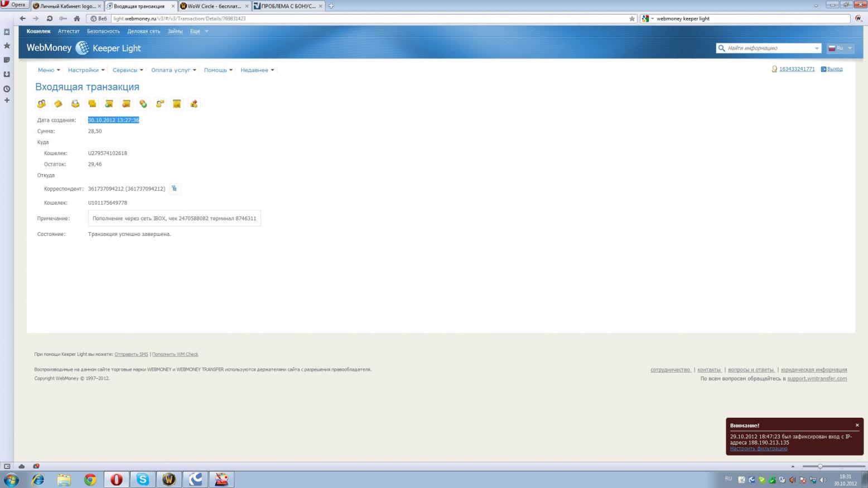Click the copy icon beside the correspondent number

174,189
